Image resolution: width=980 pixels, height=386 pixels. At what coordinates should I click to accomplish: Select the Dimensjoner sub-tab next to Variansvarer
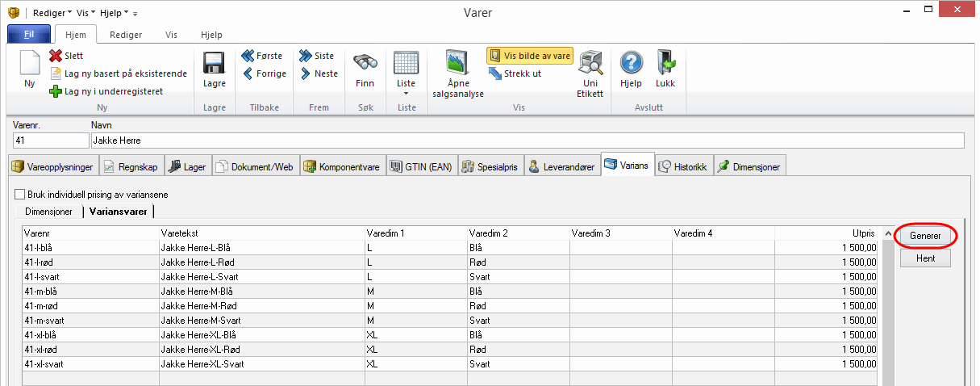click(49, 211)
